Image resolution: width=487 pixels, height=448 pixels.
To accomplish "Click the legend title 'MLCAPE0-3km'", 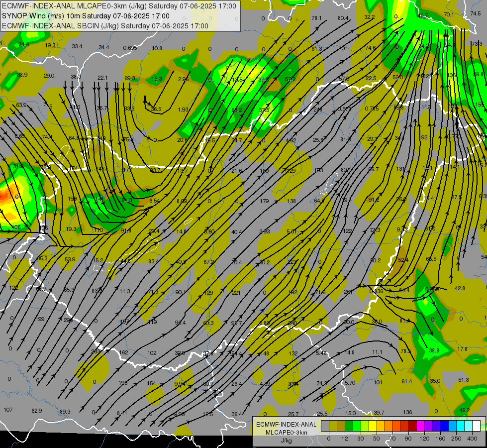I will (286, 433).
